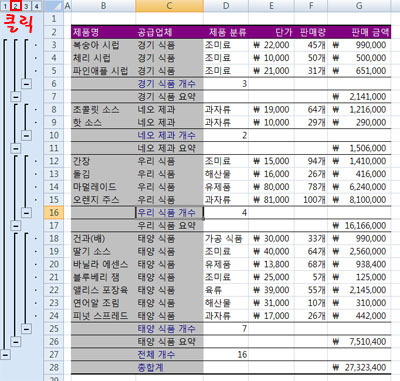Click the 제품 분류 header cell
The height and width of the screenshot is (381, 400).
coord(226,32)
